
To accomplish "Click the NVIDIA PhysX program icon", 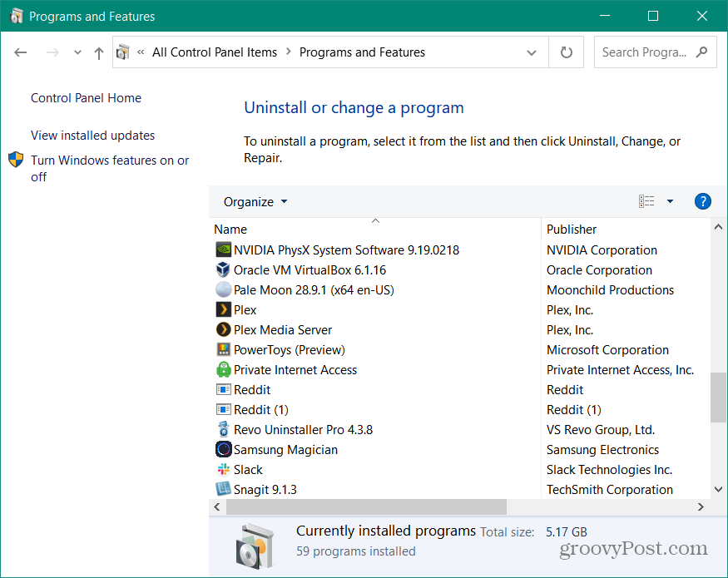I will (223, 249).
